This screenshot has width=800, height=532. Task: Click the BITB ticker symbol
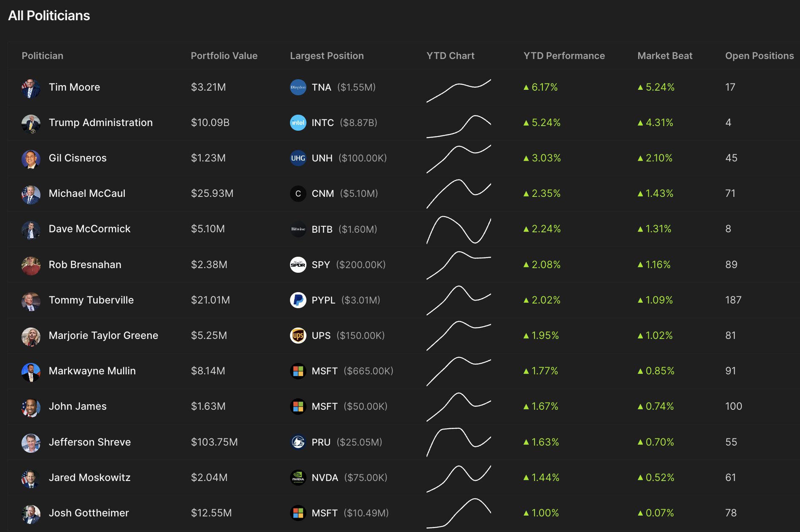coord(322,229)
